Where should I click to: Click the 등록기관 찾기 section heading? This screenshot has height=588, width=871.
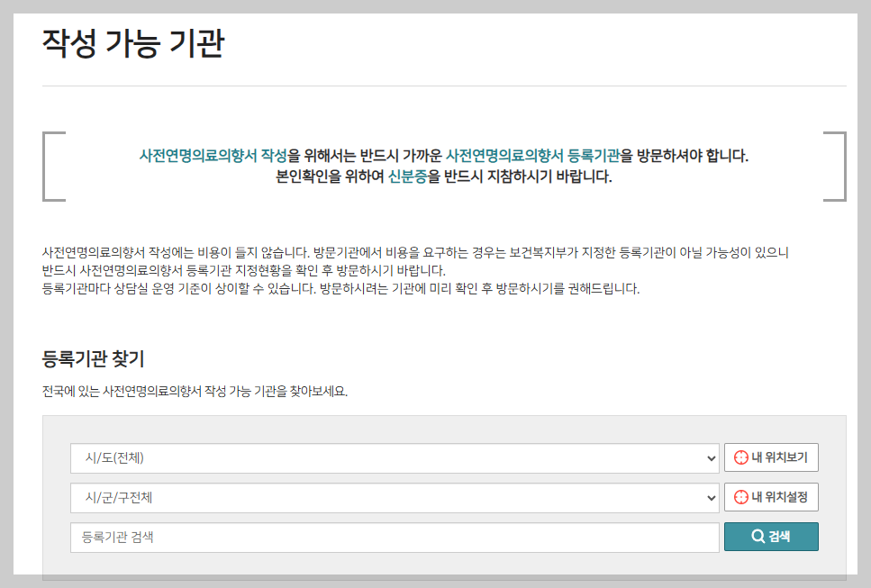pyautogui.click(x=94, y=358)
